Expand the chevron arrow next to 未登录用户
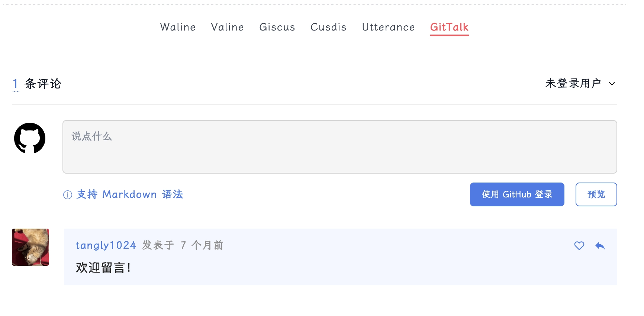This screenshot has width=644, height=316. tap(612, 84)
